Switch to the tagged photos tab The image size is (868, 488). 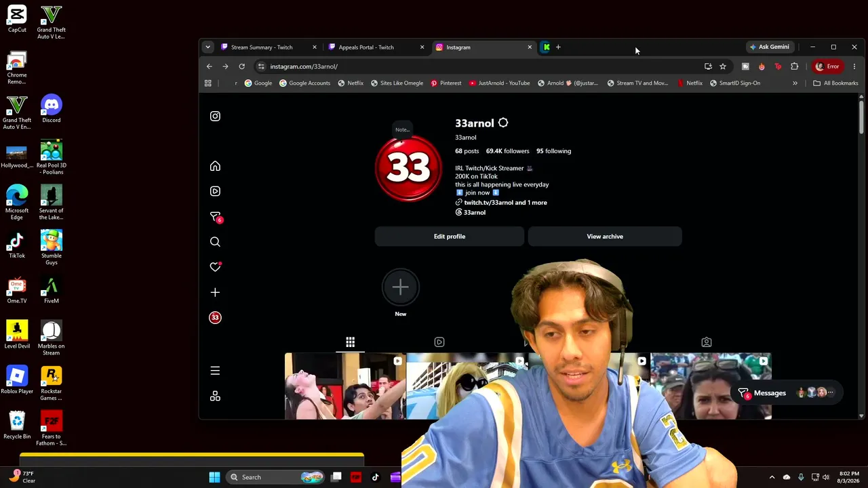point(707,342)
